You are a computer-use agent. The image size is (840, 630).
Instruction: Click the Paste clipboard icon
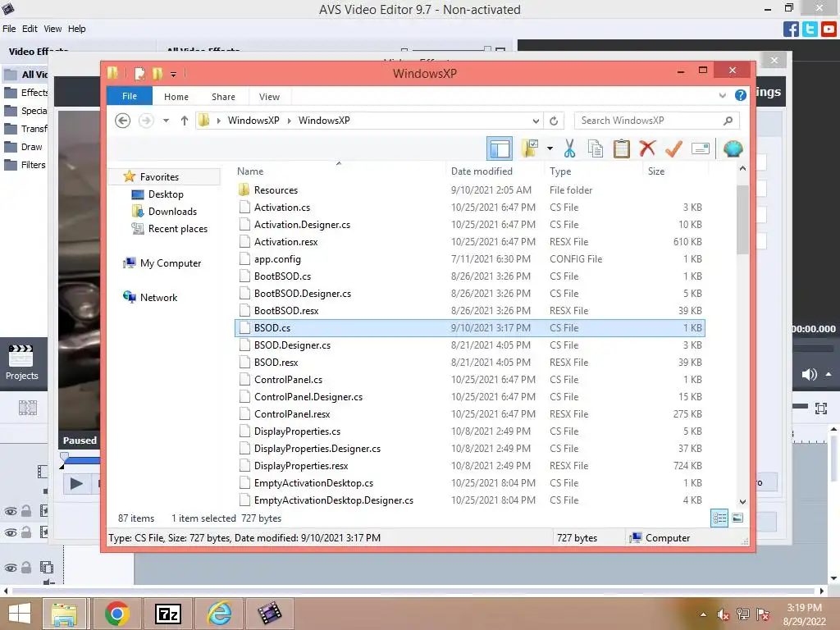click(x=621, y=148)
